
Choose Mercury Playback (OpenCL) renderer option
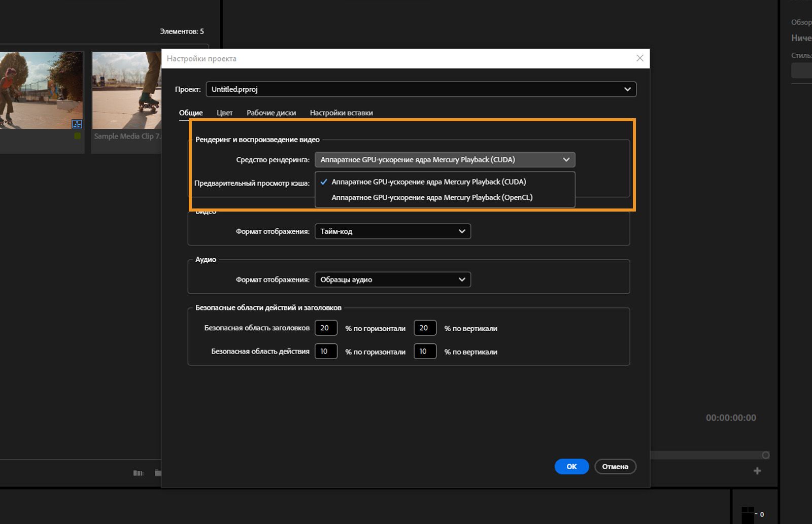pos(445,197)
